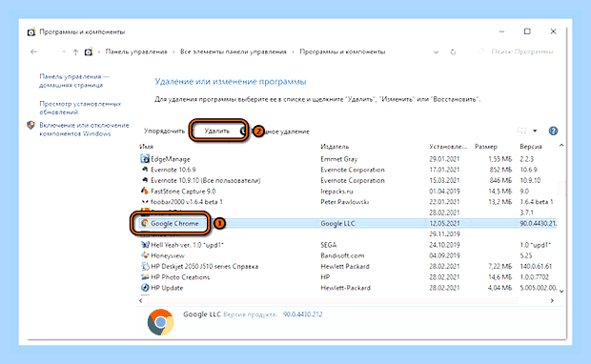Click the large Chrome logo in details pane
Screen dimensions: 591x364
coord(161,322)
